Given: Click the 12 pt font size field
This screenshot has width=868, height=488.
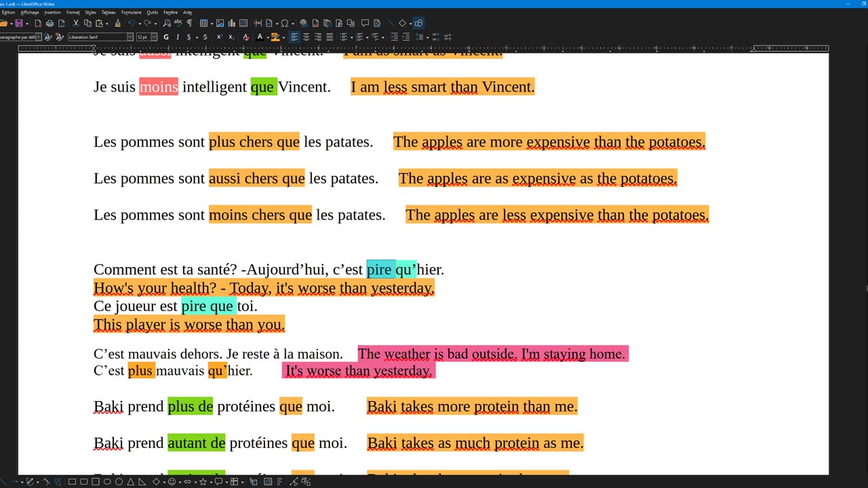Looking at the screenshot, I should click(143, 37).
